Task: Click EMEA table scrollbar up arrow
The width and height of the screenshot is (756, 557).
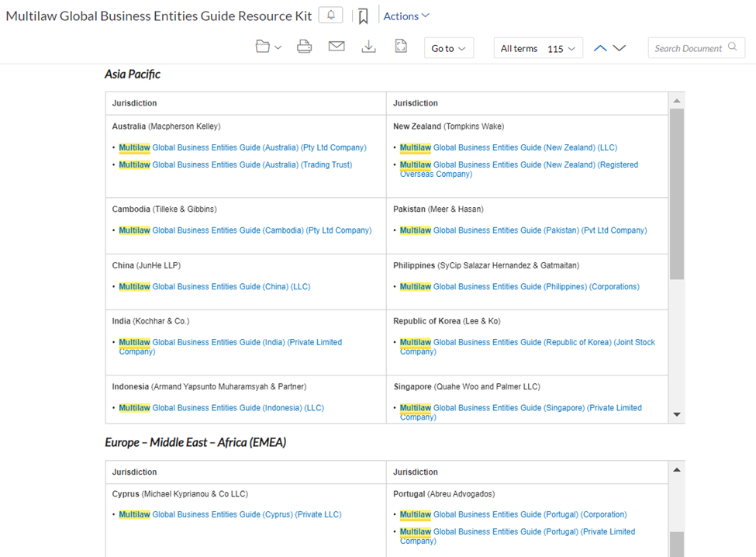Action: point(677,469)
